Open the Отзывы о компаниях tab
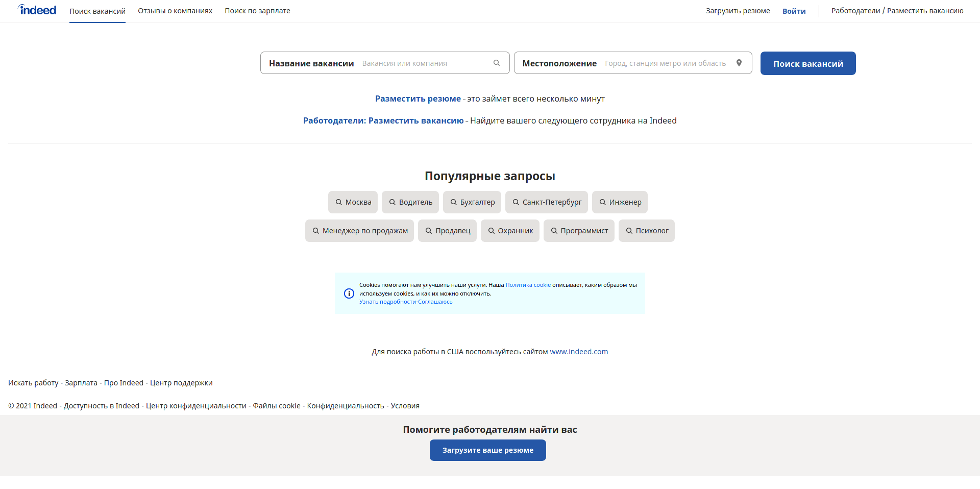 (175, 11)
